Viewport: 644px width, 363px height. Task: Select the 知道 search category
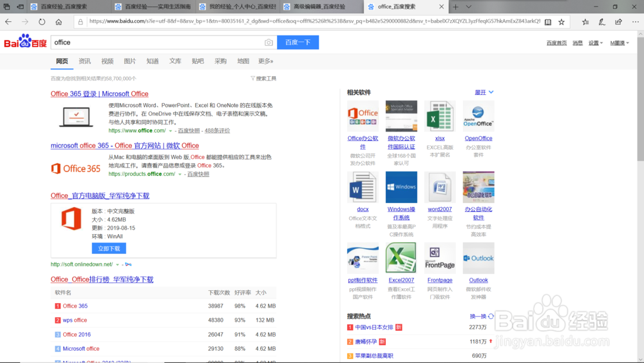153,61
